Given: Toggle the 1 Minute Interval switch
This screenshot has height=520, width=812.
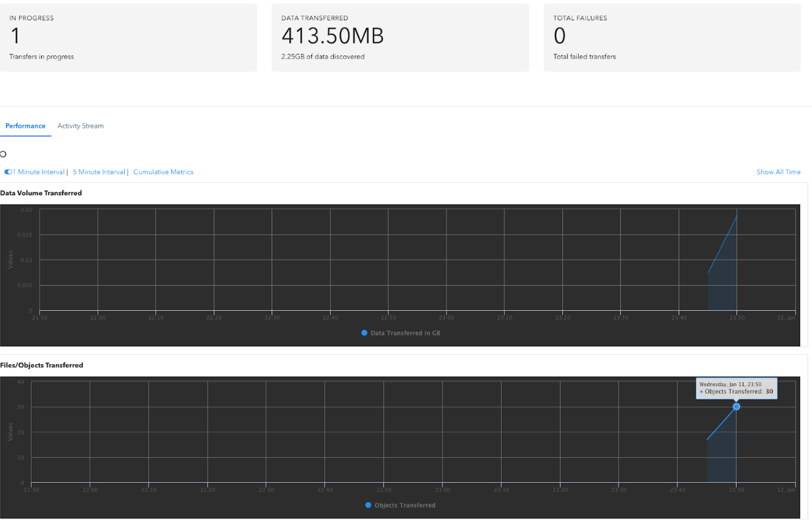Looking at the screenshot, I should (x=9, y=171).
